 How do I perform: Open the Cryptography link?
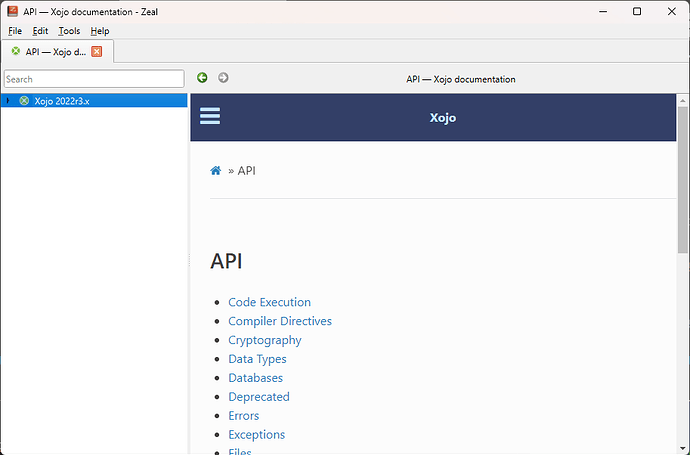(265, 340)
